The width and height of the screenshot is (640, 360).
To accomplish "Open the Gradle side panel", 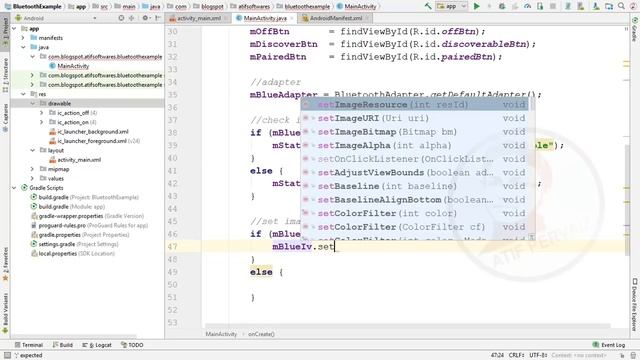I will coord(635,29).
